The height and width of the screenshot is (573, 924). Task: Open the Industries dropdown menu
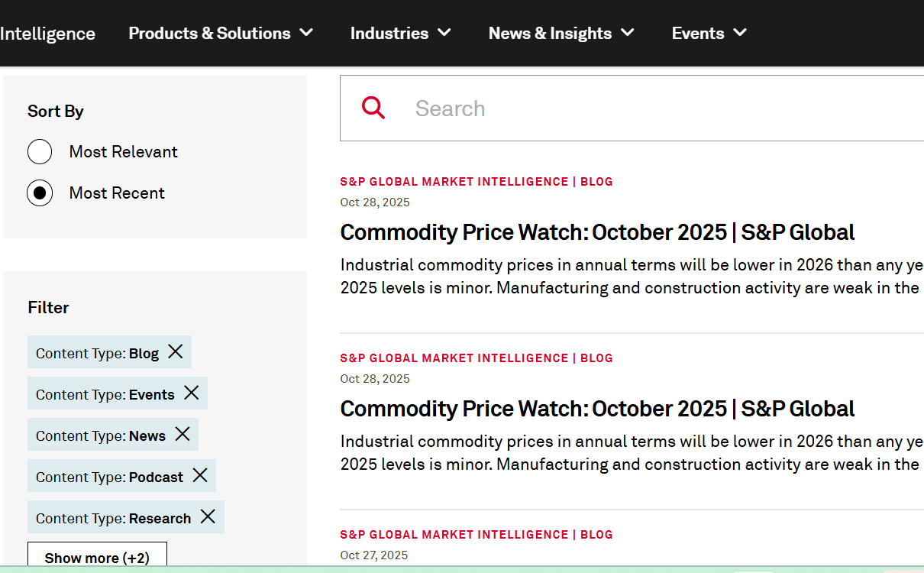400,33
